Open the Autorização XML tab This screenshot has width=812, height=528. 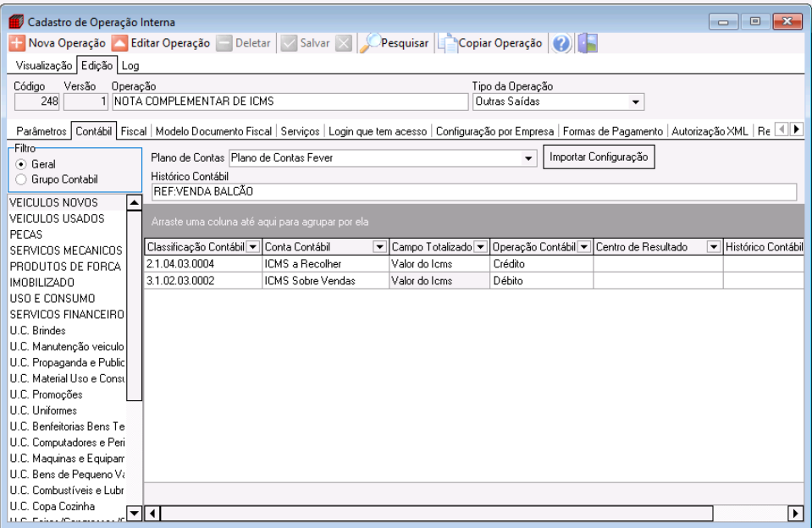[710, 131]
